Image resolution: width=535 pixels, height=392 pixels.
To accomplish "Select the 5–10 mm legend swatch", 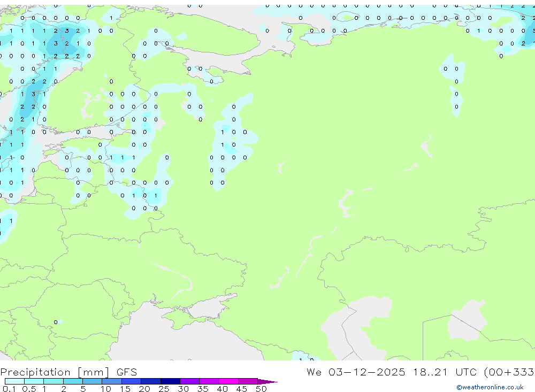I will [x=93, y=381].
